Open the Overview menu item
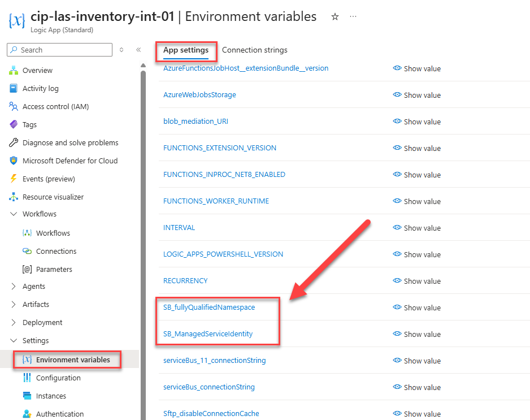This screenshot has width=530, height=420. [37, 70]
